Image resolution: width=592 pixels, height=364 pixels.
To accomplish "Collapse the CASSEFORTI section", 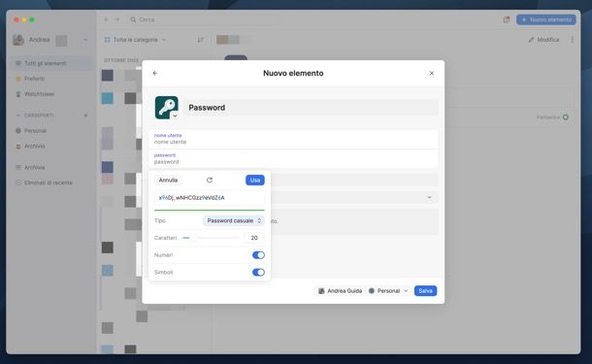I will coord(18,116).
